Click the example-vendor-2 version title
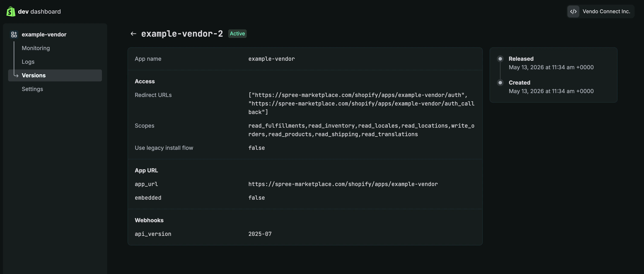 [x=182, y=34]
